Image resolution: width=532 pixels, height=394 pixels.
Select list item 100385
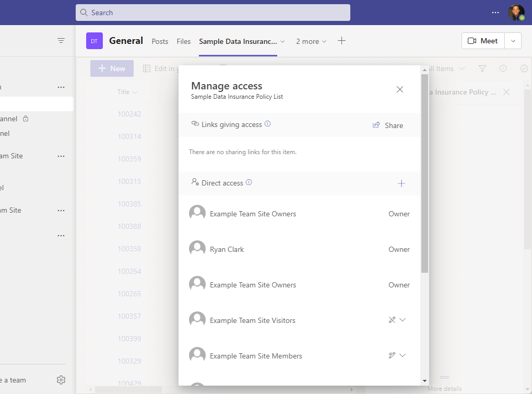tap(129, 204)
